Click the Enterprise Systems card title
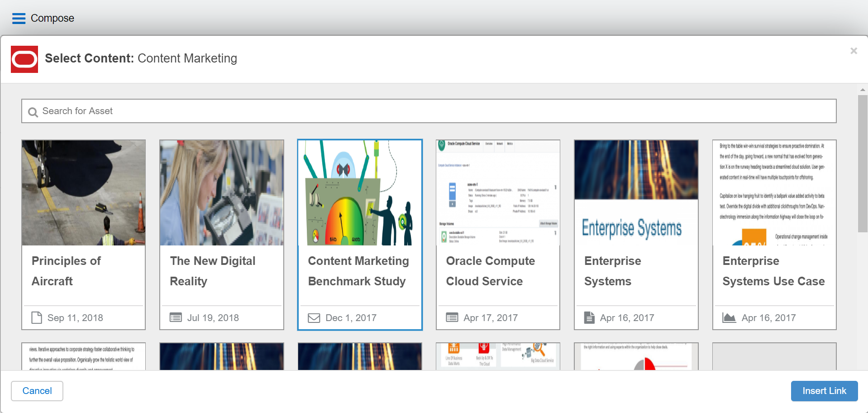868x413 pixels. [x=613, y=271]
